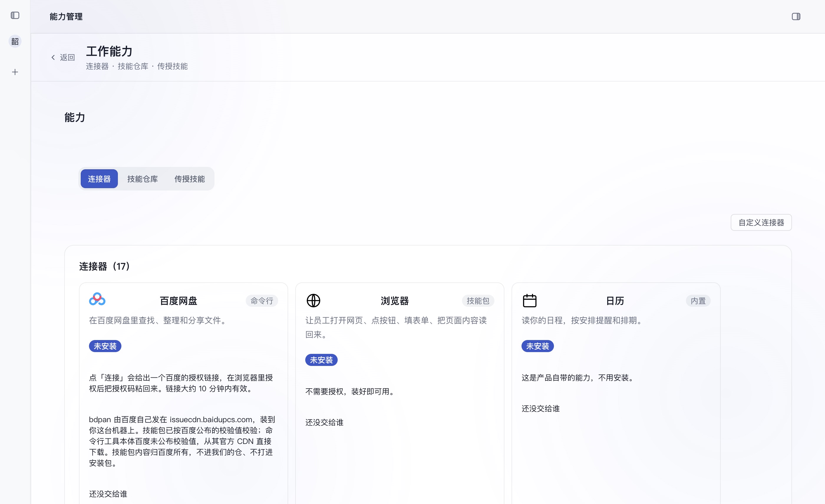Click the 未安装 badge on 浏览器 card
The width and height of the screenshot is (825, 504).
[x=321, y=360]
